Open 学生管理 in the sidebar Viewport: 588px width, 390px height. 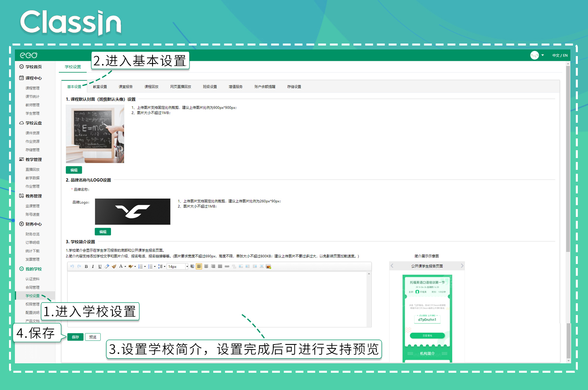click(x=33, y=113)
